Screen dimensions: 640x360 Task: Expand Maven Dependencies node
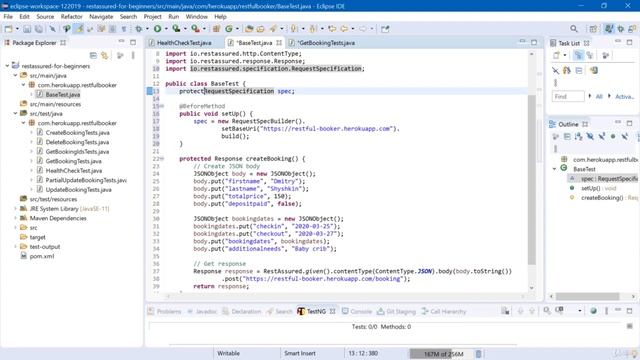pos(16,218)
